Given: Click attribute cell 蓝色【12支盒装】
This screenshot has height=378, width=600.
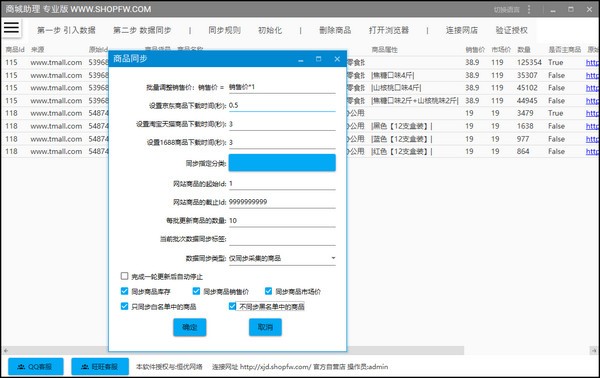Looking at the screenshot, I should (x=402, y=139).
